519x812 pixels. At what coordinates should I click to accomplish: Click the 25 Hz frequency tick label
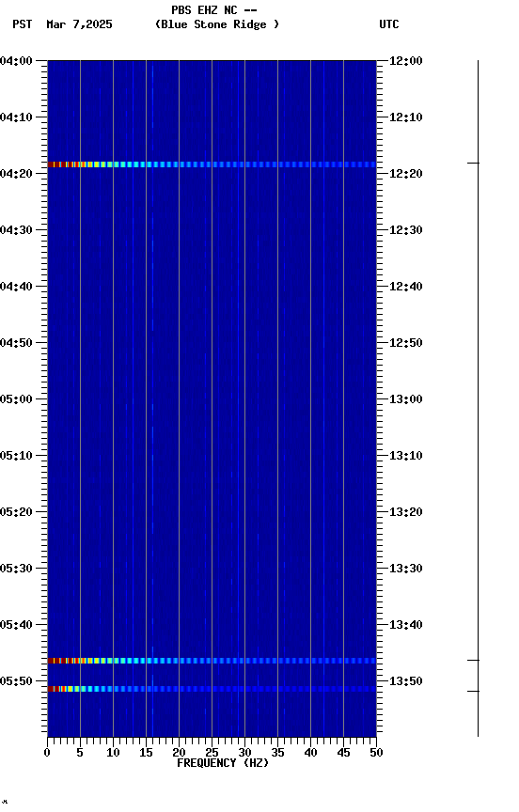[x=212, y=753]
